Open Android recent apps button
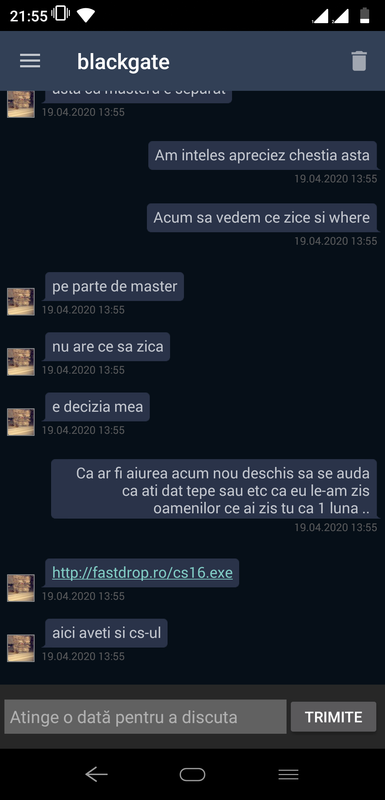Screen dimensions: 385x800 tap(288, 774)
